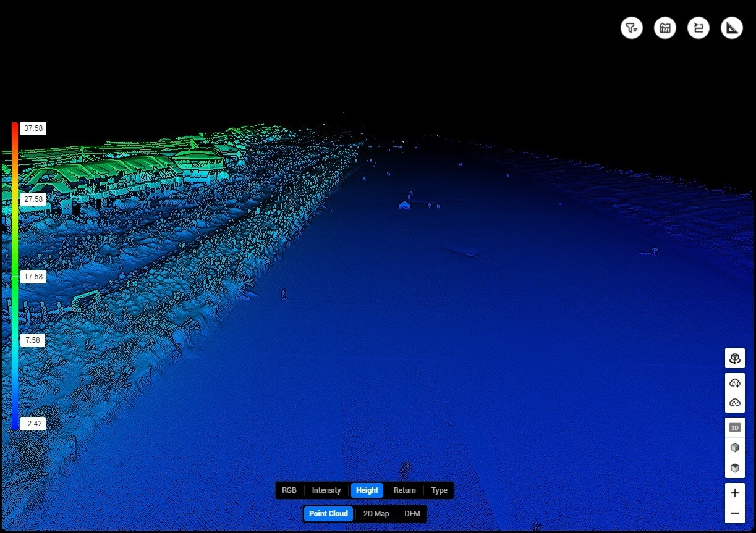Open the flight route path icon
This screenshot has height=533, width=756.
pos(698,28)
